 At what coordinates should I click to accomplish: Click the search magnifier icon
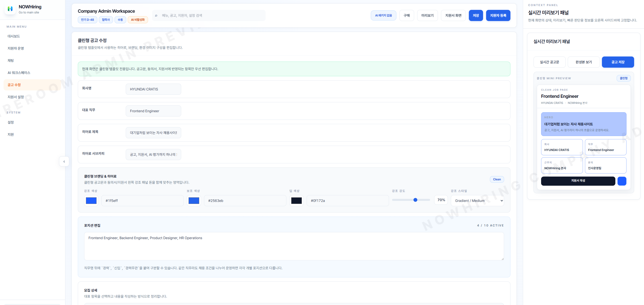click(156, 15)
